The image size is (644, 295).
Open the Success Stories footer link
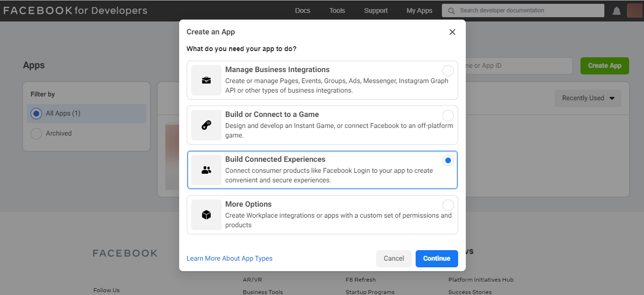(x=470, y=292)
